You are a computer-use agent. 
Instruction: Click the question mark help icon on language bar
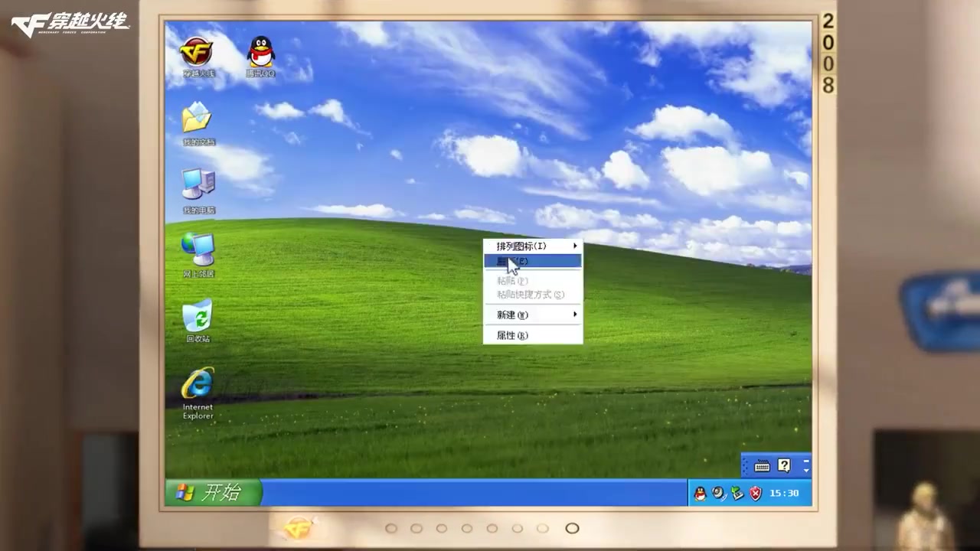click(x=784, y=465)
